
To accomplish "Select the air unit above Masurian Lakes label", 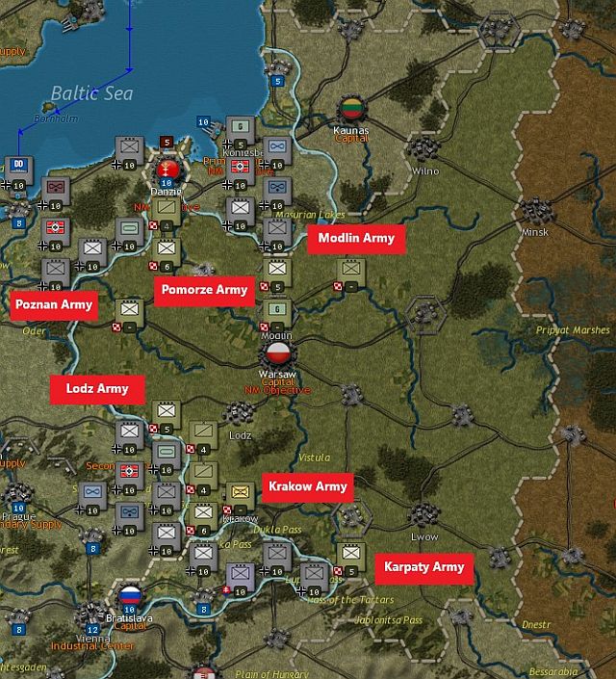I will (x=277, y=191).
